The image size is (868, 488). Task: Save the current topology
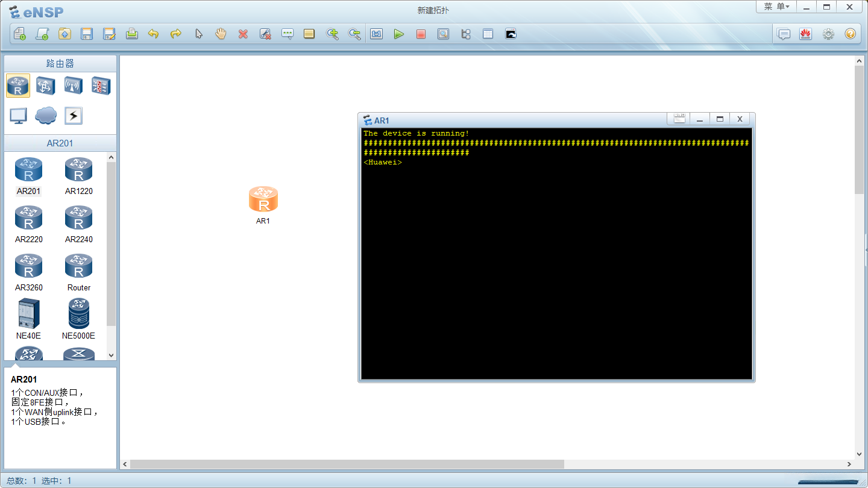coord(87,34)
